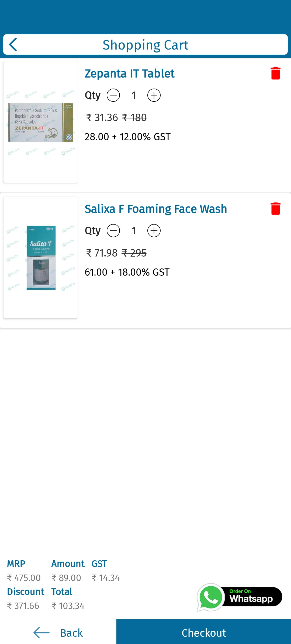Viewport: 291px width, 644px height.
Task: Click the Zepanta quantity value 1
Action: point(134,95)
